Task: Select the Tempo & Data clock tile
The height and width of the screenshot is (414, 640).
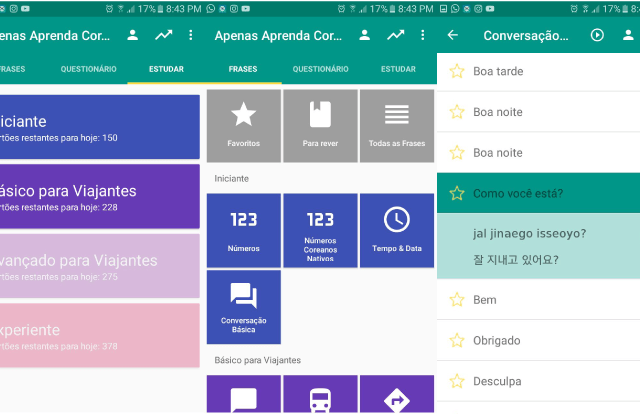Action: point(396,230)
